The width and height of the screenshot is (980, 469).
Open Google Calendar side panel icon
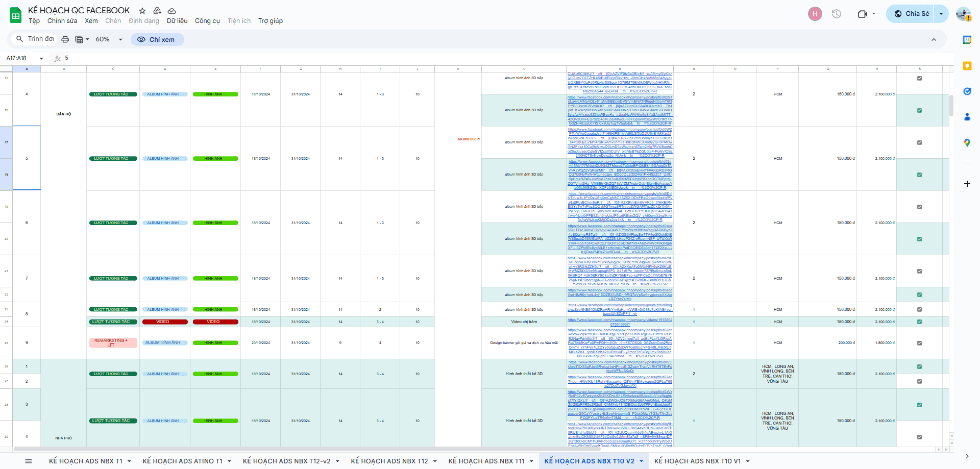(967, 40)
